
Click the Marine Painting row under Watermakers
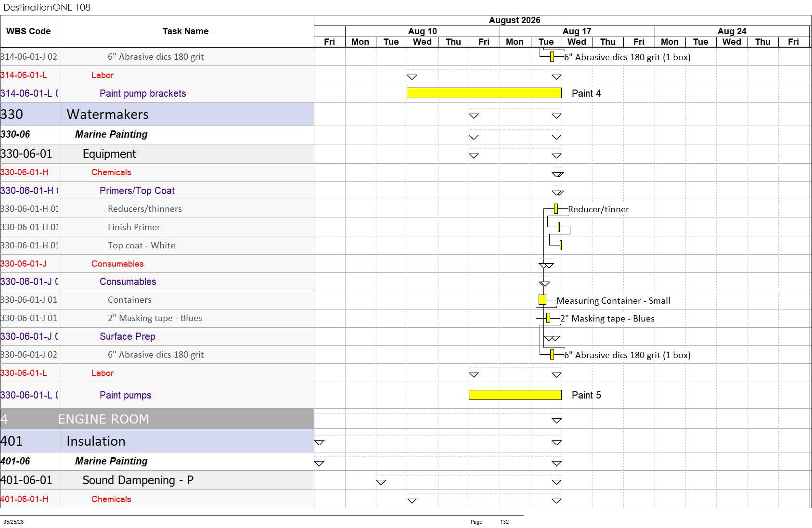tap(157, 134)
